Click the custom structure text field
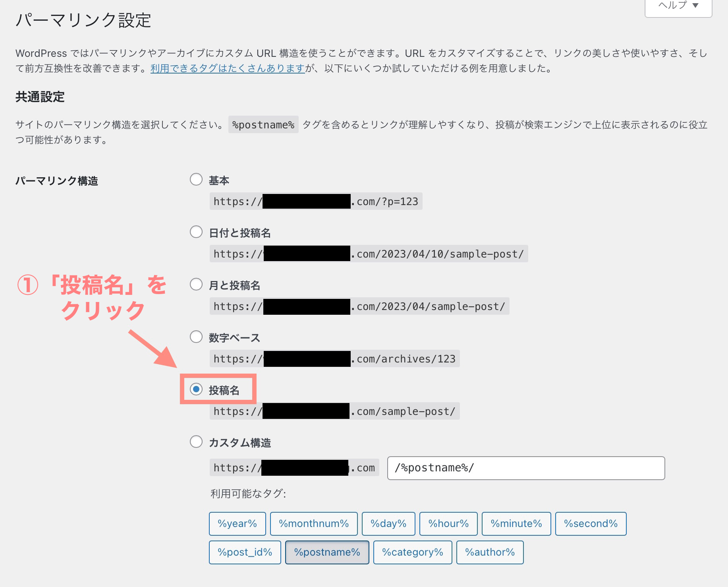This screenshot has height=587, width=728. click(x=525, y=468)
